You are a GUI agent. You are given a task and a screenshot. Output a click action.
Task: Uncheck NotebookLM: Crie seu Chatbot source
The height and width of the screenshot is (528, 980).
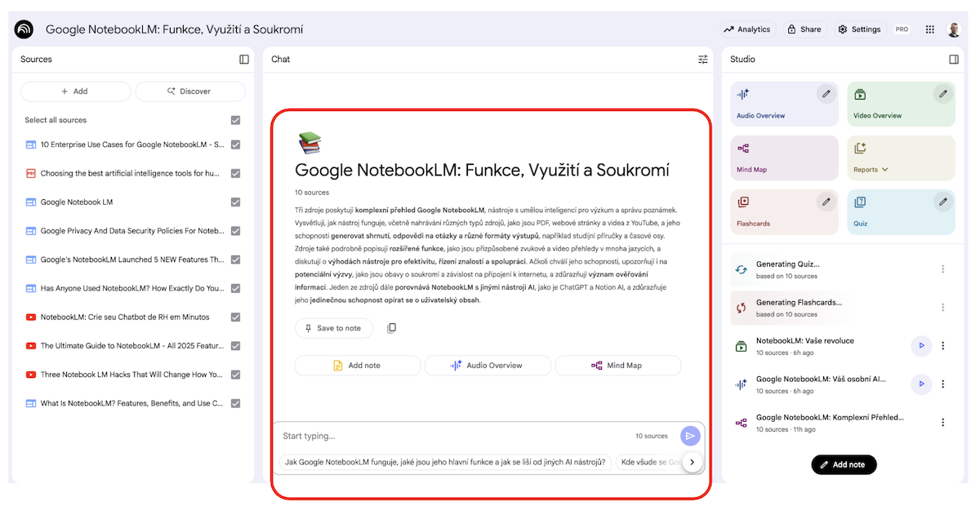pyautogui.click(x=236, y=317)
